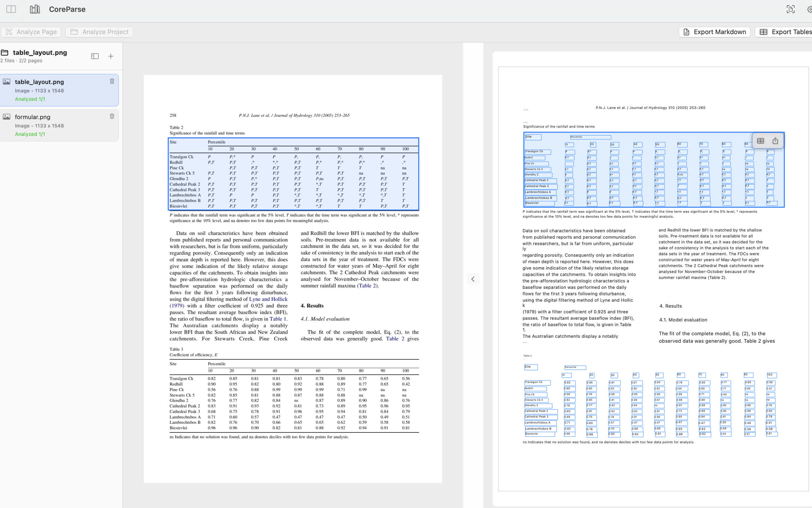Click the 'CoreParse' app title

pyautogui.click(x=67, y=9)
